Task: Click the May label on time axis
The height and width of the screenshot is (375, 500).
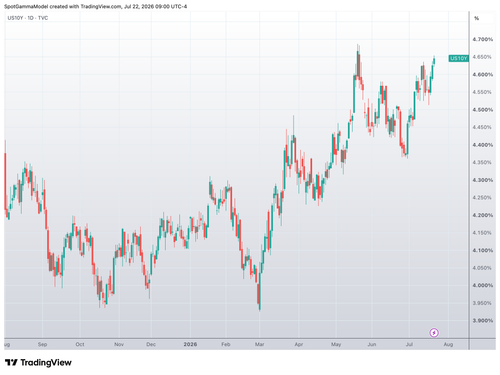Action: [336, 344]
